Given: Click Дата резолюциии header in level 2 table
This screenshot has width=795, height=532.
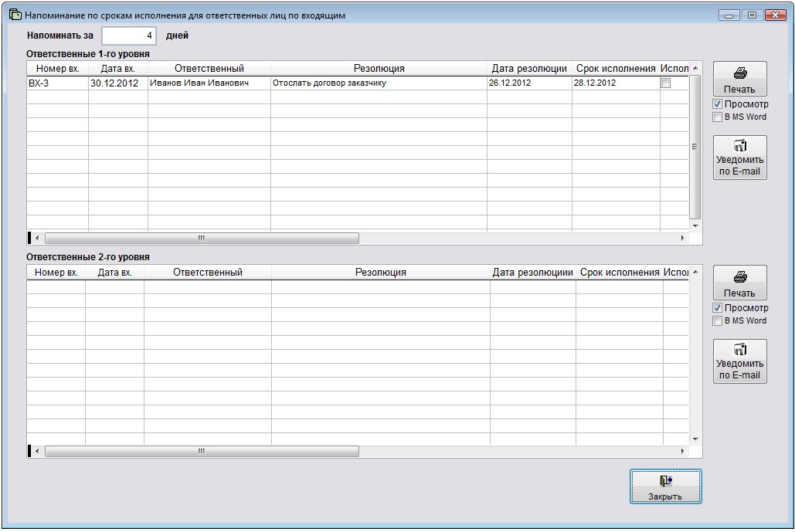Looking at the screenshot, I should click(x=533, y=272).
